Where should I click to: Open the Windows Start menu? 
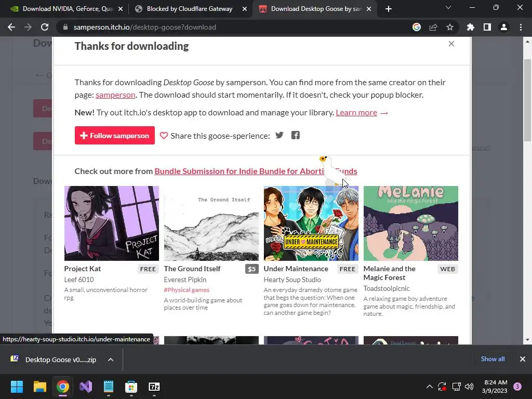pos(17,387)
